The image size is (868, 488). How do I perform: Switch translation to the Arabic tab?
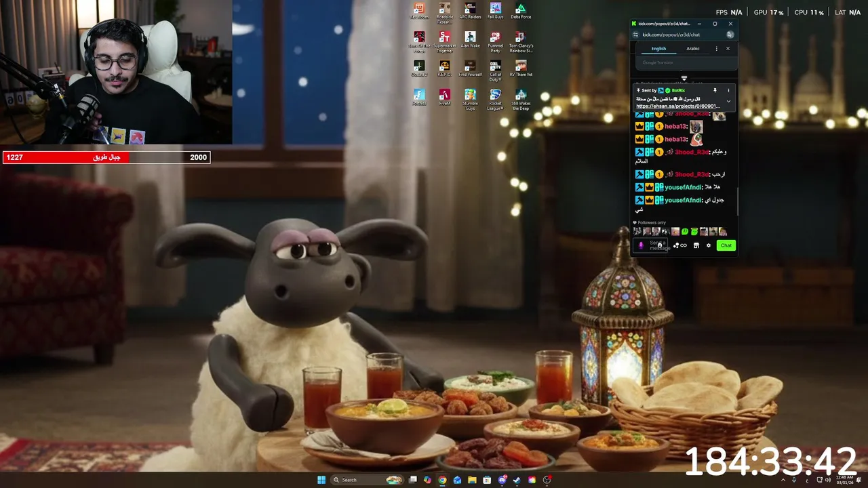(693, 49)
